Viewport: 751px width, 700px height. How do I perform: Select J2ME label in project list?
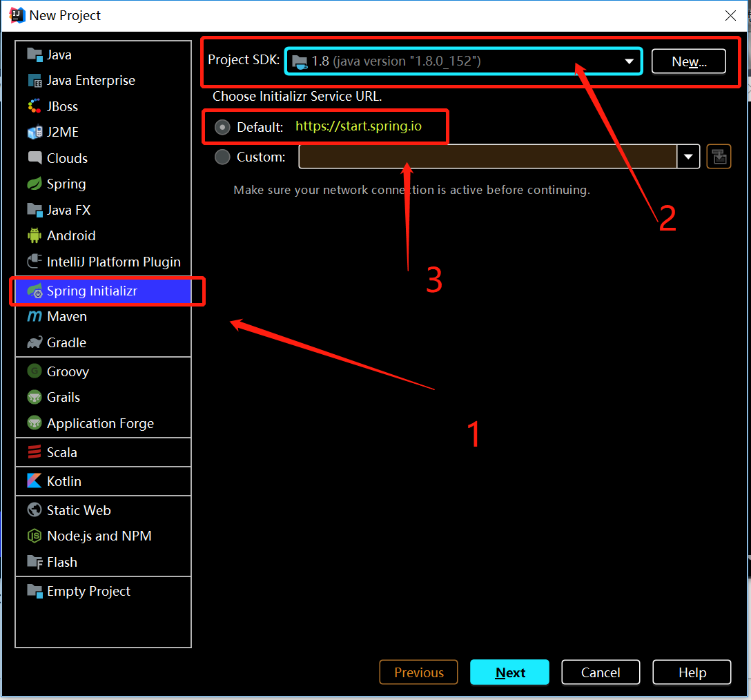click(63, 133)
